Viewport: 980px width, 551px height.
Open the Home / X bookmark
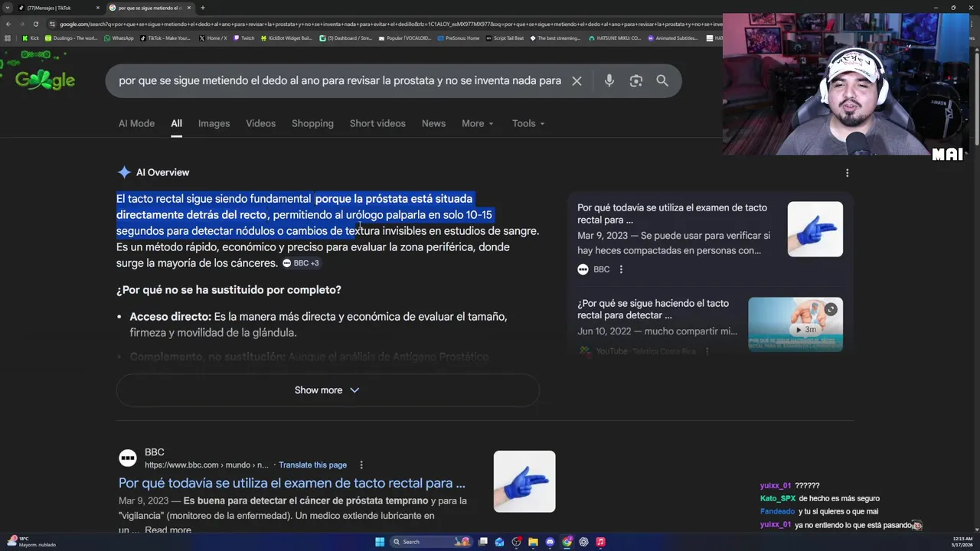pos(213,37)
